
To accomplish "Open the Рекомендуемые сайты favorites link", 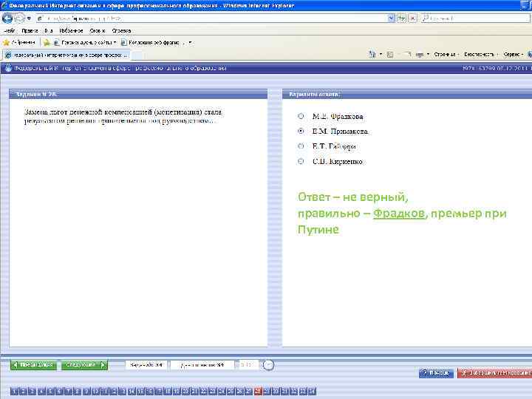I will tap(85, 42).
